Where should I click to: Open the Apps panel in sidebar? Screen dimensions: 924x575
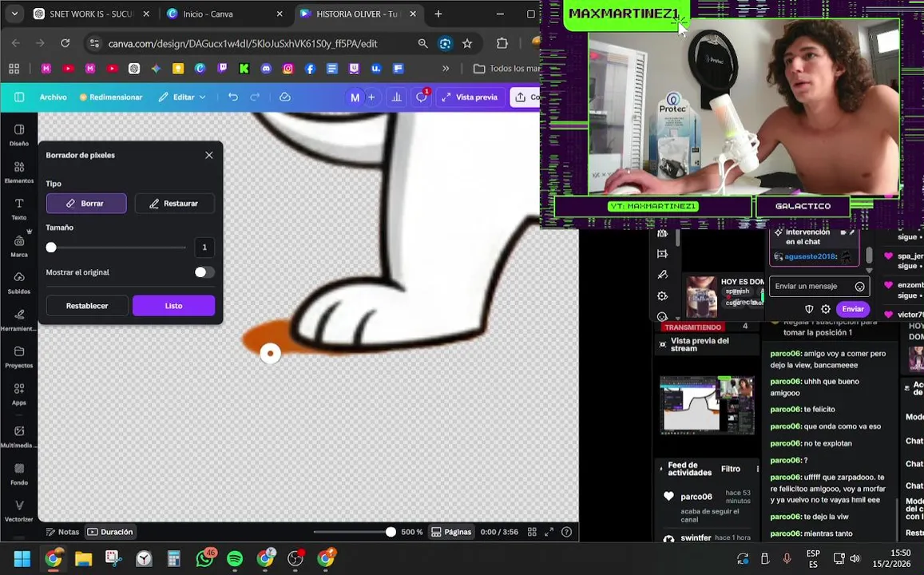(19, 395)
